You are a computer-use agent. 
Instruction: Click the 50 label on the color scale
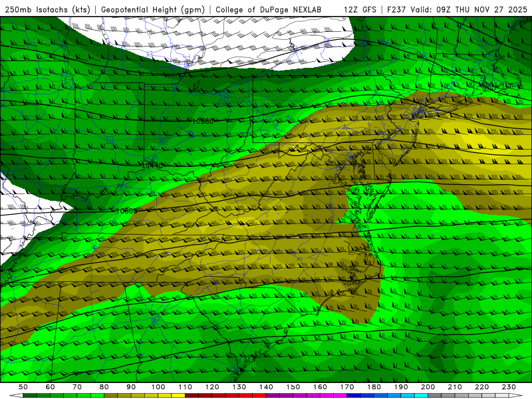[23, 387]
